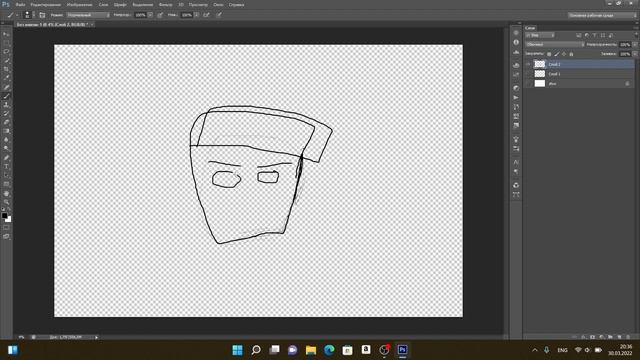Toggle visibility of Слой 2 layer

tap(529, 64)
